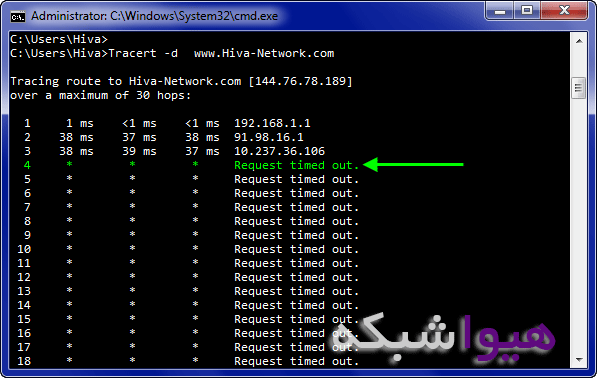Screen dimensions: 597x378
Task: Click the vertical scrollbar thumb
Action: tap(579, 88)
